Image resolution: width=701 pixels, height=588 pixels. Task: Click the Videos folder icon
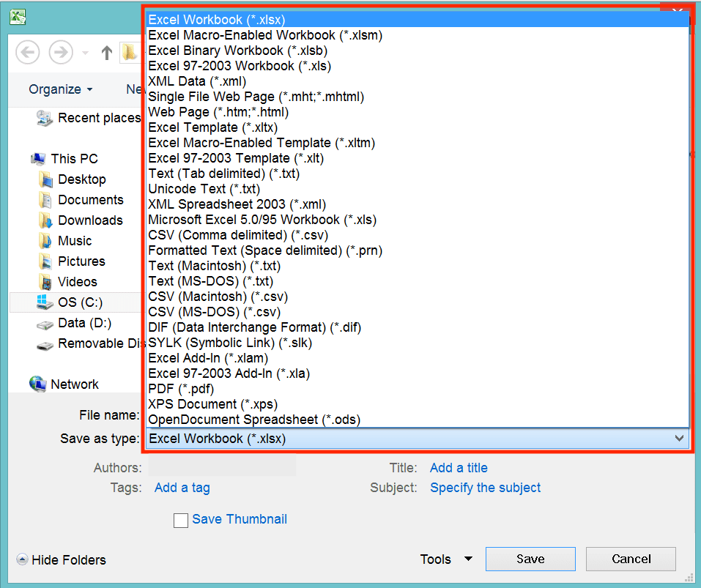coord(45,283)
